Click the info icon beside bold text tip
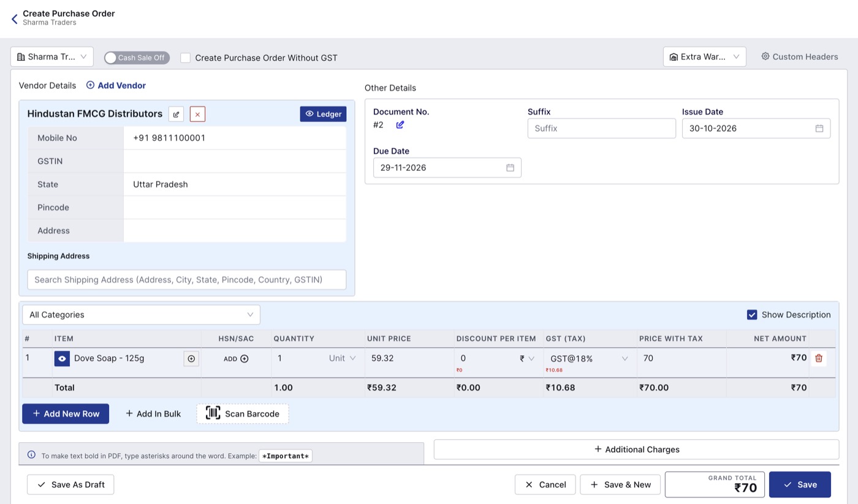The image size is (858, 504). click(32, 455)
